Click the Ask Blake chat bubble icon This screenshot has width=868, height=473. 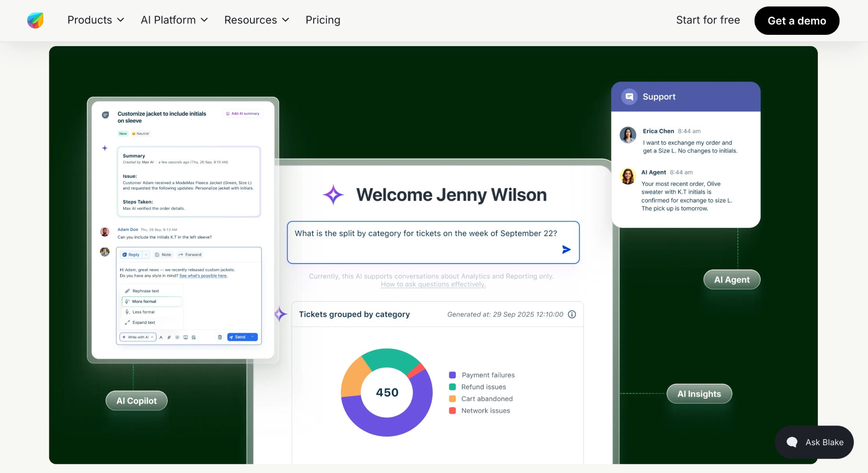792,442
